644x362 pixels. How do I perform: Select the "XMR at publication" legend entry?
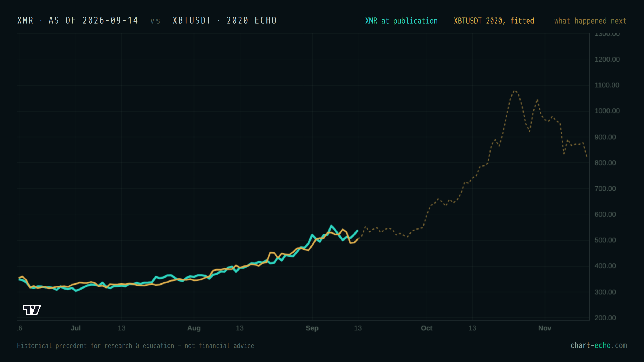click(397, 21)
